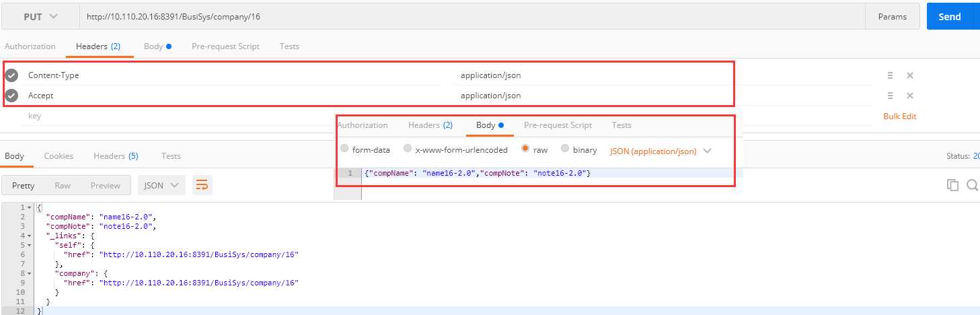Collapse the self object at line 5
Screen dimensions: 980x315
pyautogui.click(x=29, y=245)
